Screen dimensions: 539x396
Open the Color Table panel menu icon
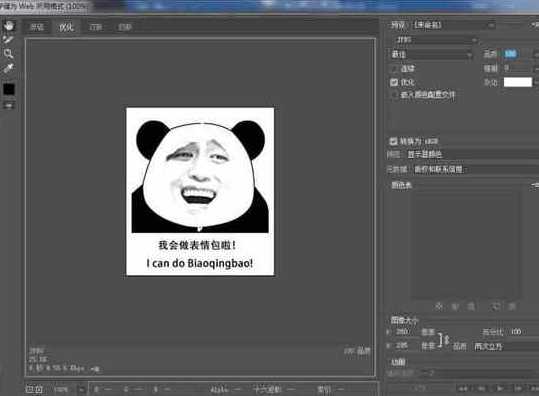(535, 186)
